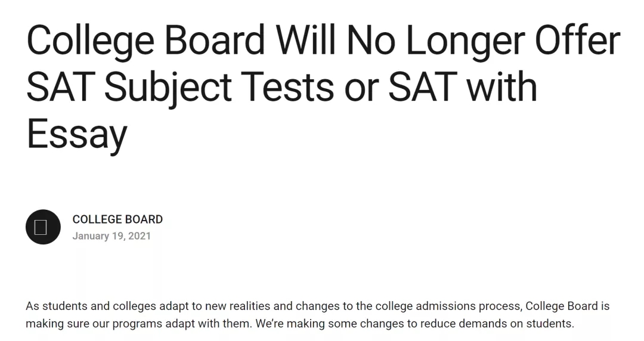This screenshot has width=644, height=341.
Task: Open the COLLEGE BOARD author byline link
Action: pyautogui.click(x=117, y=219)
